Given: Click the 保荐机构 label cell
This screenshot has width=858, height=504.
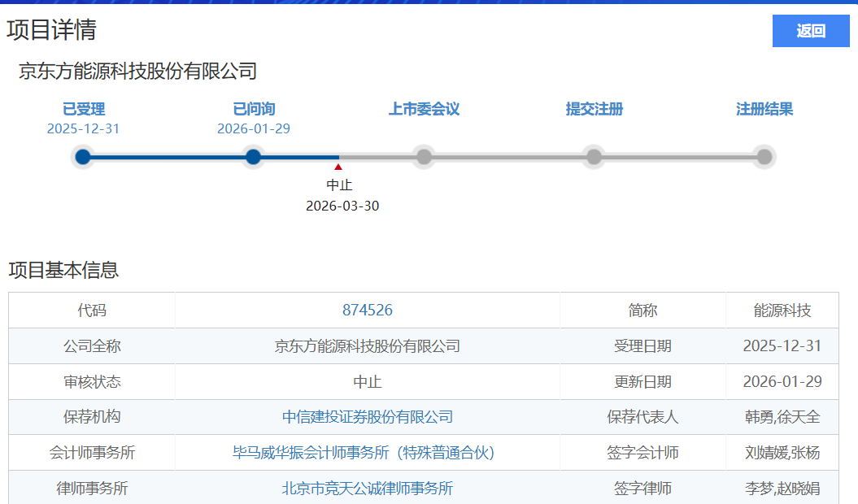Looking at the screenshot, I should pyautogui.click(x=92, y=417).
